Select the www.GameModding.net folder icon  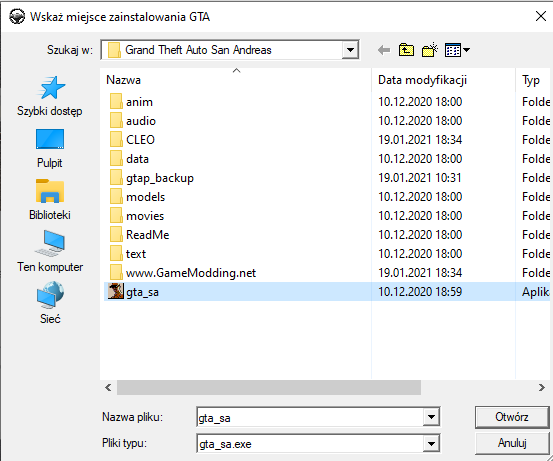[116, 273]
